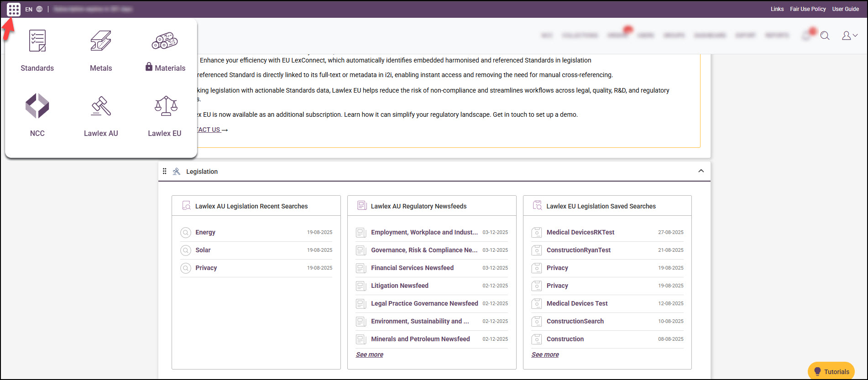
Task: Open Litigation Newsfeed item
Action: click(399, 286)
